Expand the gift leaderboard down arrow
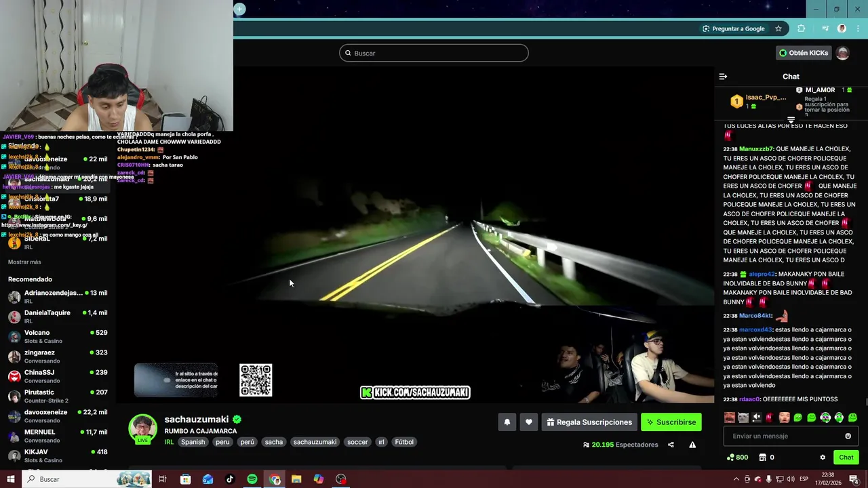Viewport: 868px width, 488px height. click(x=791, y=119)
